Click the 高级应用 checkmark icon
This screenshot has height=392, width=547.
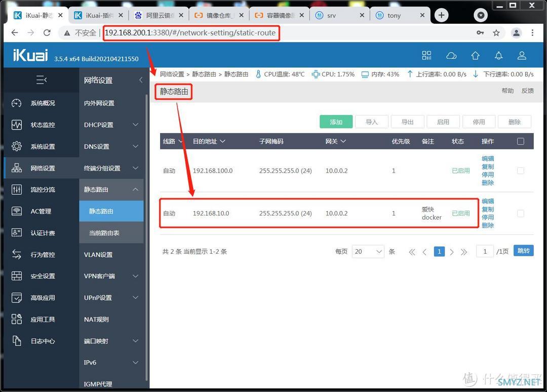[17, 297]
